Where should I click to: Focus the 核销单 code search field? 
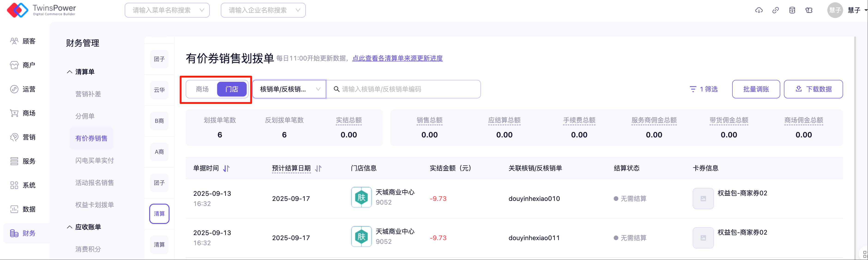pyautogui.click(x=404, y=89)
